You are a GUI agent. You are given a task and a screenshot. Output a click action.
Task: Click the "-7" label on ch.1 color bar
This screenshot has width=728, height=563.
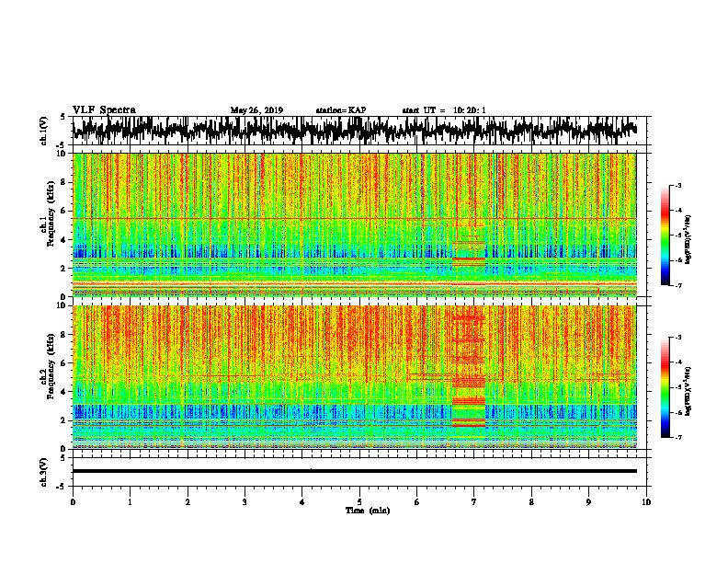pyautogui.click(x=678, y=285)
